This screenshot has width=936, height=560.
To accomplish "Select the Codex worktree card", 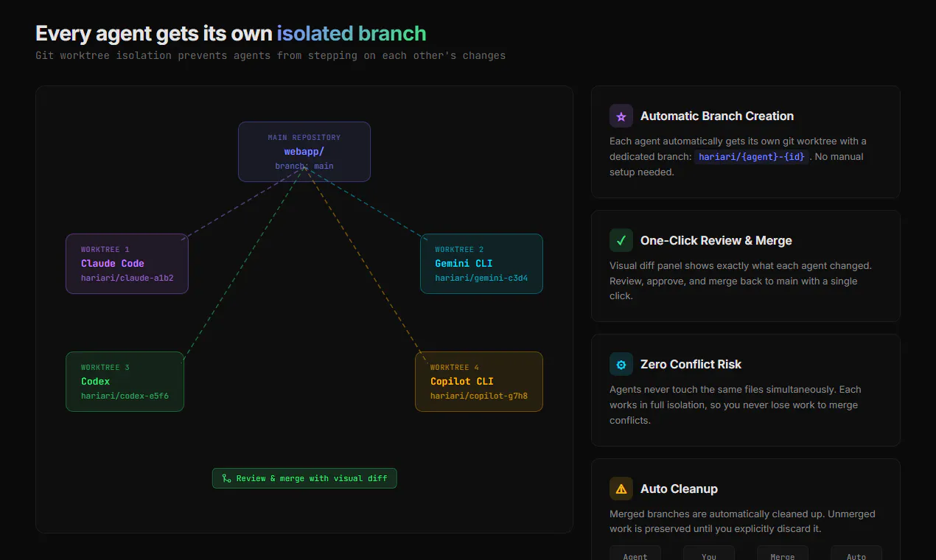I will pyautogui.click(x=125, y=382).
